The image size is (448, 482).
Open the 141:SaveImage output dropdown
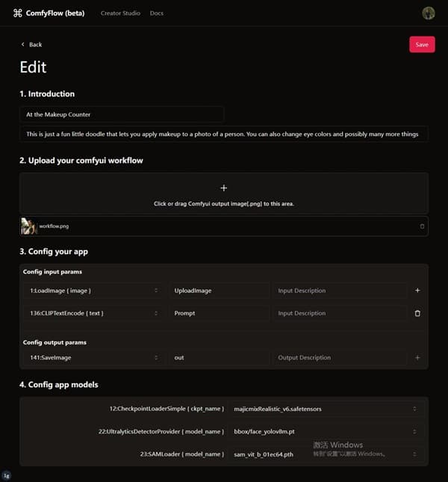93,357
